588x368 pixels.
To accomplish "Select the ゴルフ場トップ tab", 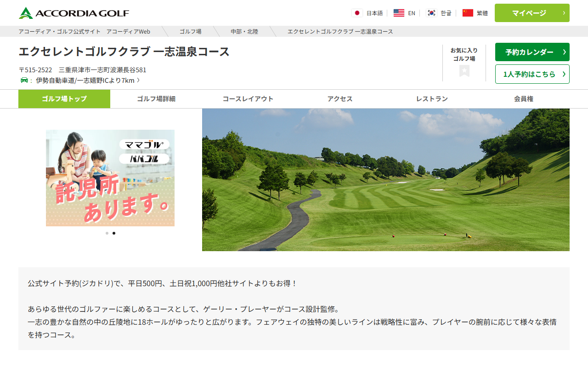I will [64, 99].
